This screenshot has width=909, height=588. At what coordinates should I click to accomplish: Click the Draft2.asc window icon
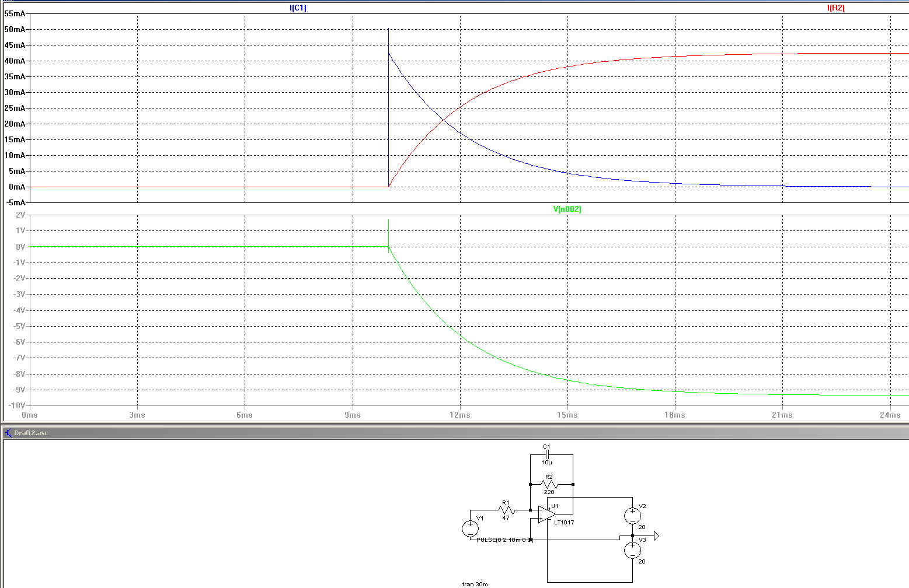tap(8, 433)
